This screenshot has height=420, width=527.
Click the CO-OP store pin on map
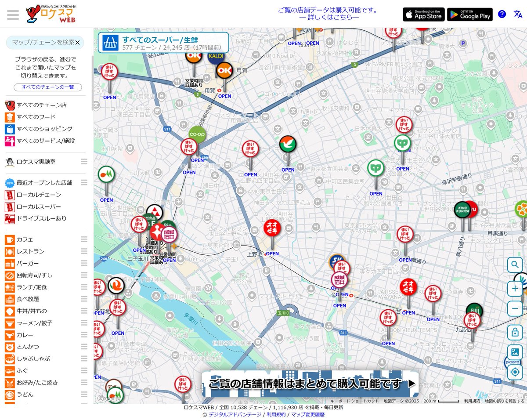[197, 134]
